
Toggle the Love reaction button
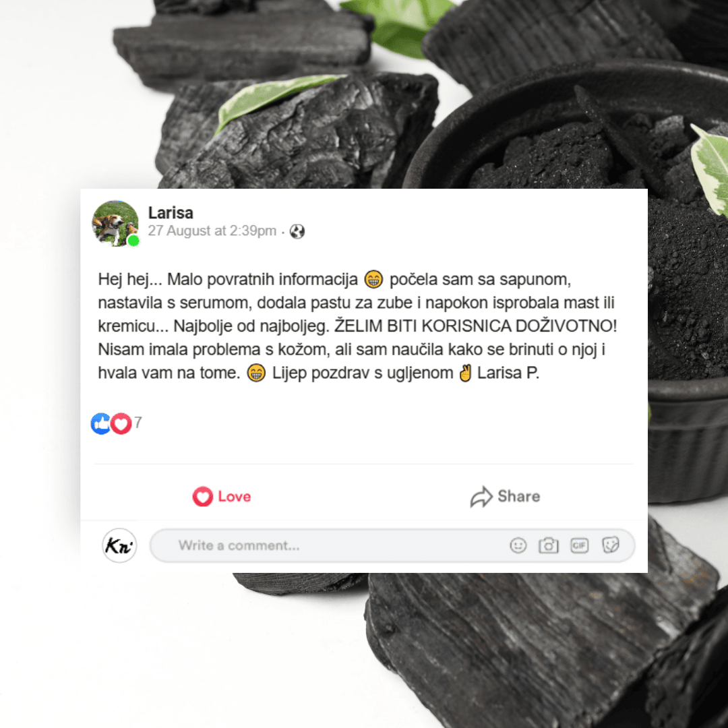click(x=222, y=496)
